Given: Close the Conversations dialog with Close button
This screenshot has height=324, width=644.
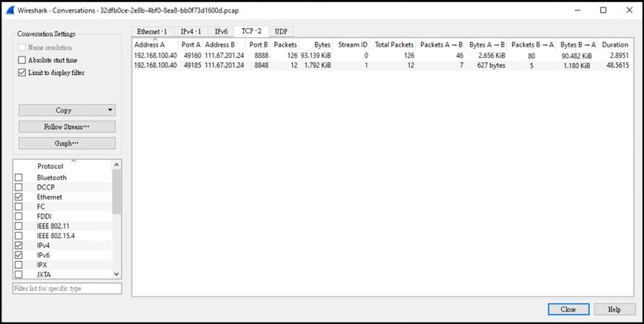Looking at the screenshot, I should pyautogui.click(x=568, y=310).
